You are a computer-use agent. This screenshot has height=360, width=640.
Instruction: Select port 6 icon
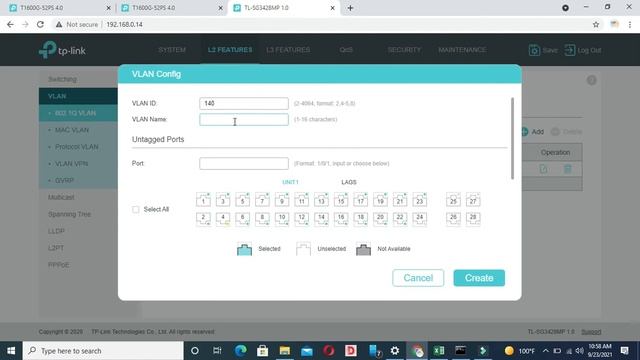pos(242,218)
